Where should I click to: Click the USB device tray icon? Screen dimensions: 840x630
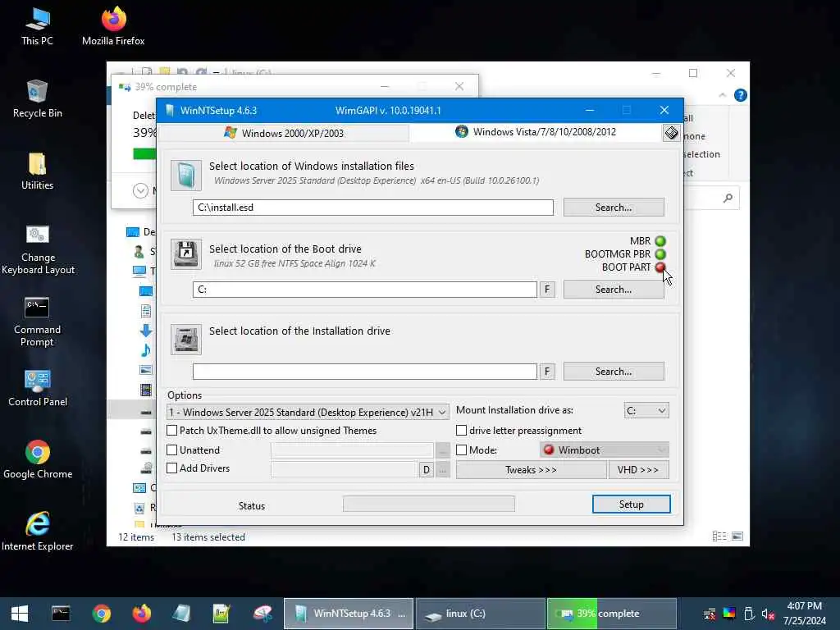[749, 614]
